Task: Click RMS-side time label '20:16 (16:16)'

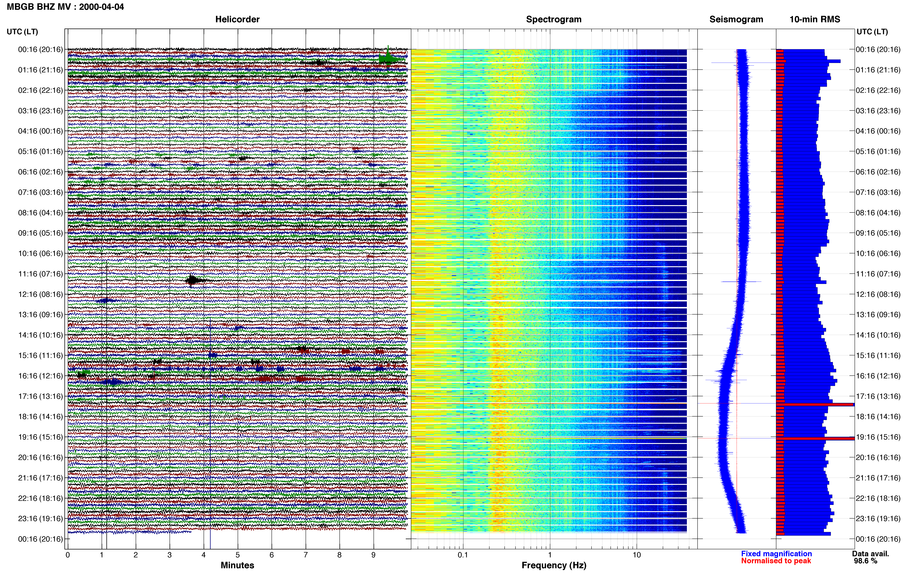Action: pyautogui.click(x=878, y=458)
